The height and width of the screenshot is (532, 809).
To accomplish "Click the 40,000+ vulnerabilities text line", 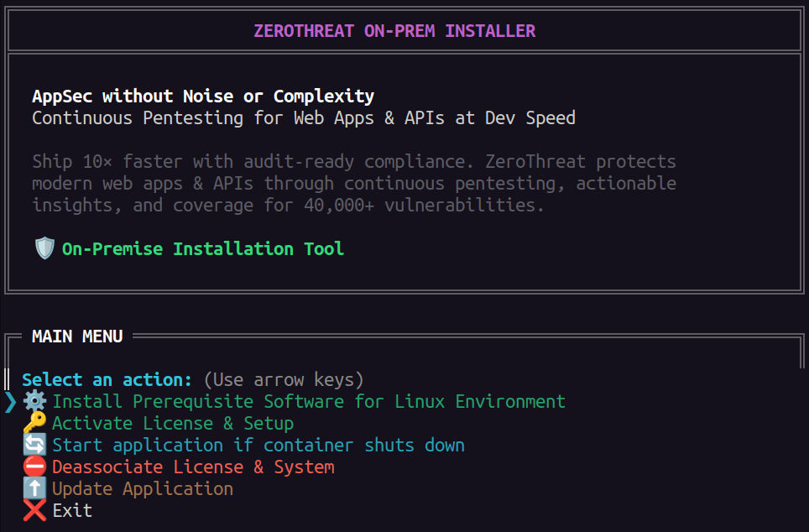I will 288,206.
